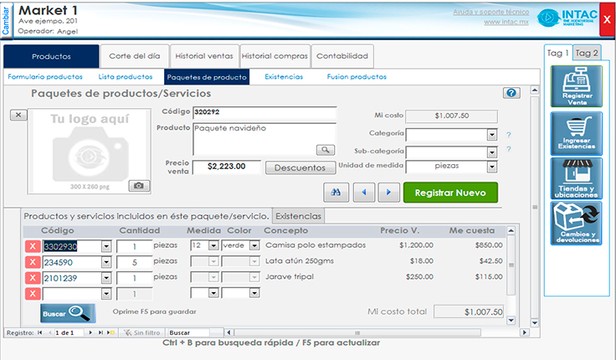Screen dimensions: 616x360
Task: Click the Registrar Nuevo green button
Action: point(451,193)
